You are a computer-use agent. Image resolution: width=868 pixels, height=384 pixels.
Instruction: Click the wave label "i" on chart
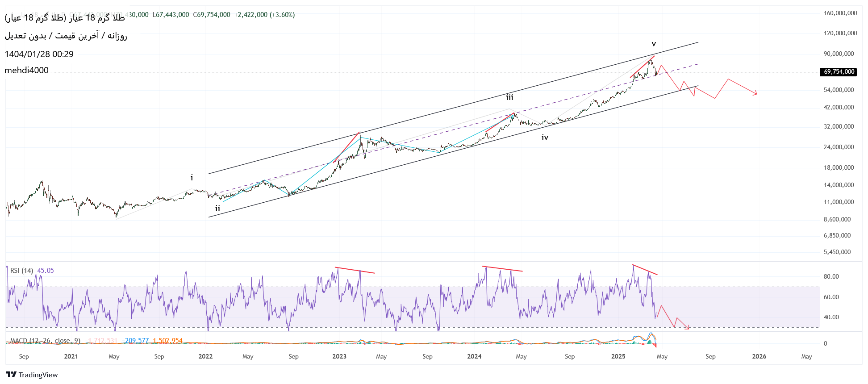(192, 178)
